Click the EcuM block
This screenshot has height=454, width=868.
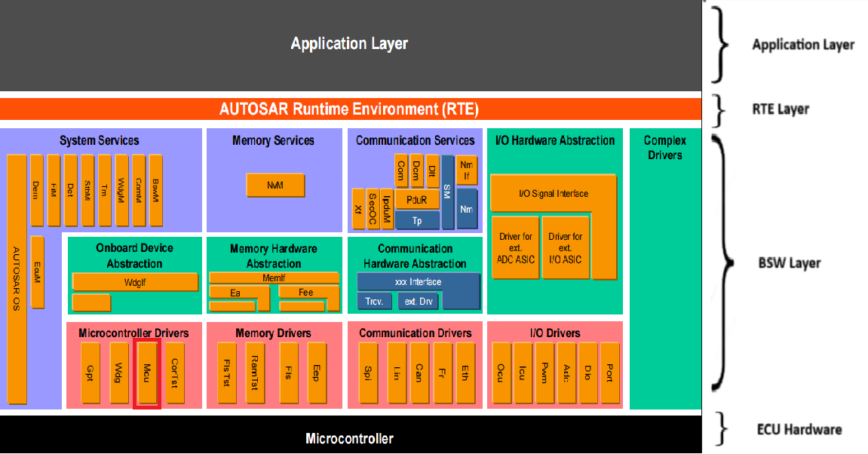[x=37, y=272]
